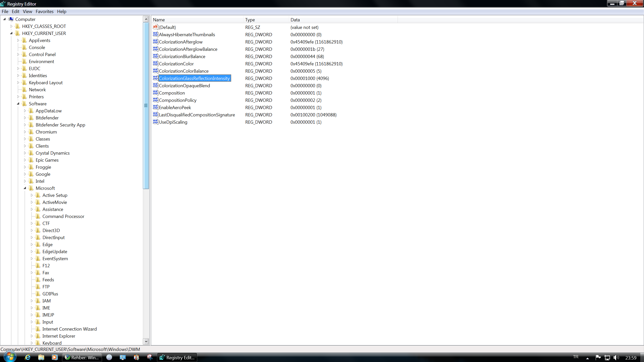This screenshot has width=644, height=362.
Task: Click the DWORD icon beside EnableAeroPeek
Action: coord(155,107)
